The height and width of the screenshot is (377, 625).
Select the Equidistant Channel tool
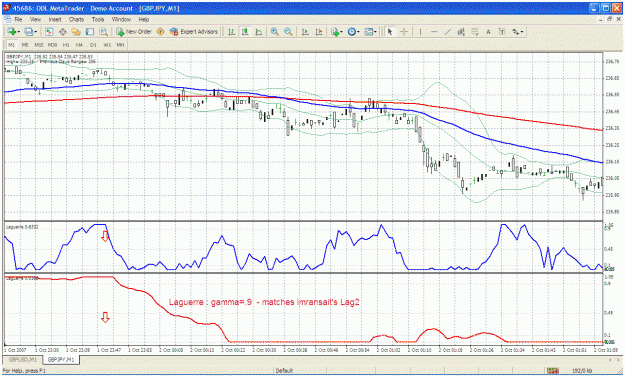tap(462, 32)
